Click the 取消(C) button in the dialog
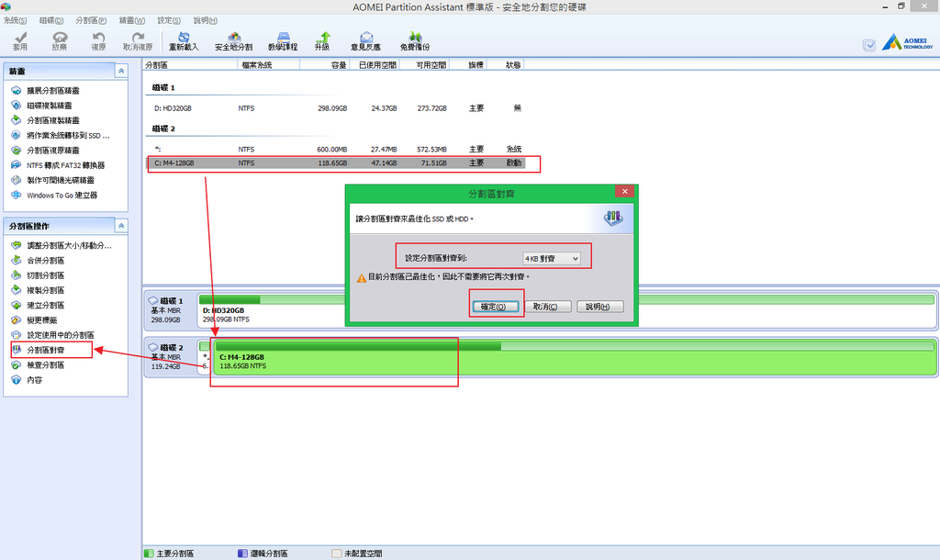940x560 pixels. point(546,307)
